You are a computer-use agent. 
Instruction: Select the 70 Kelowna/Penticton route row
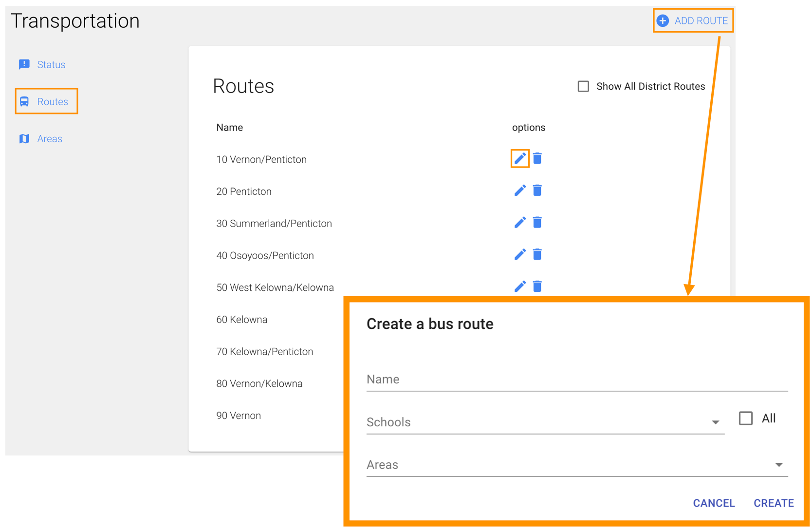(x=265, y=352)
